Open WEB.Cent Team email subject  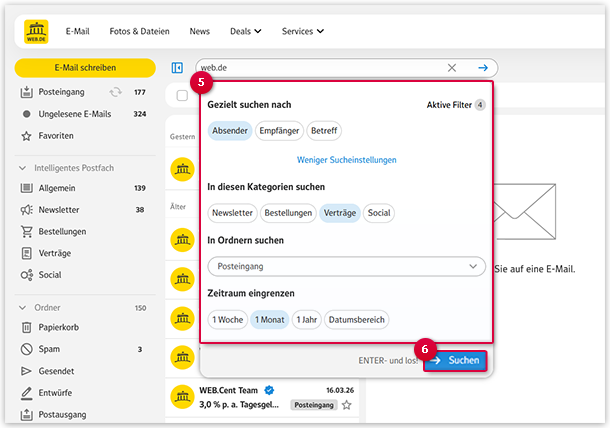(239, 405)
